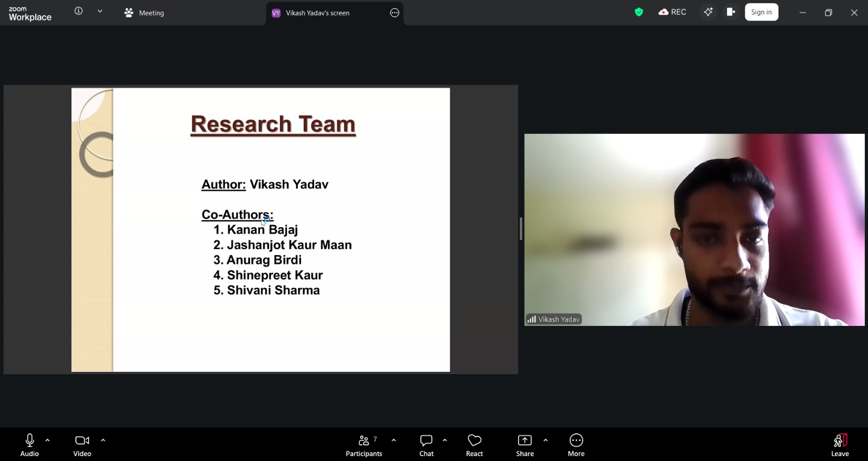868x461 pixels.
Task: Expand audio settings caret next to Audio
Action: [48, 440]
